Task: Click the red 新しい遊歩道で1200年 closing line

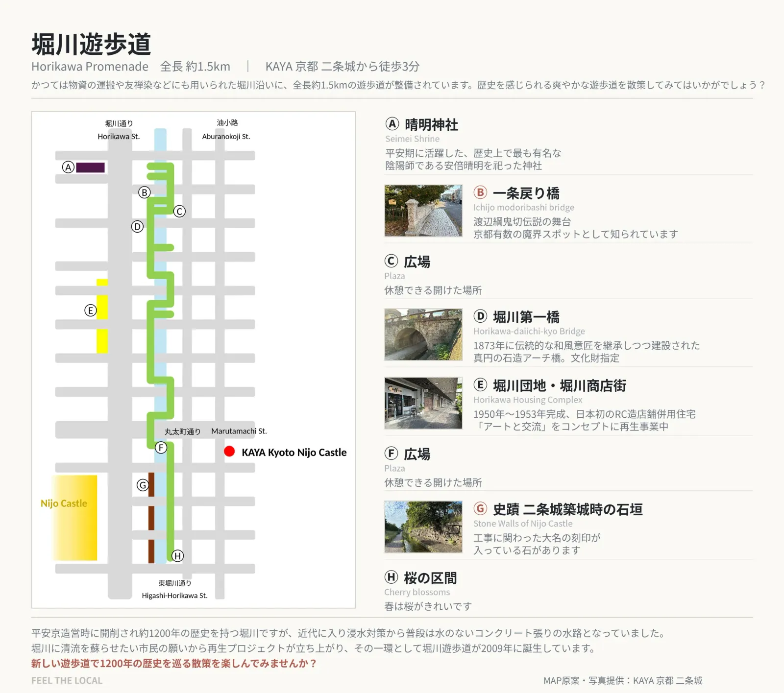Action: coord(174,664)
